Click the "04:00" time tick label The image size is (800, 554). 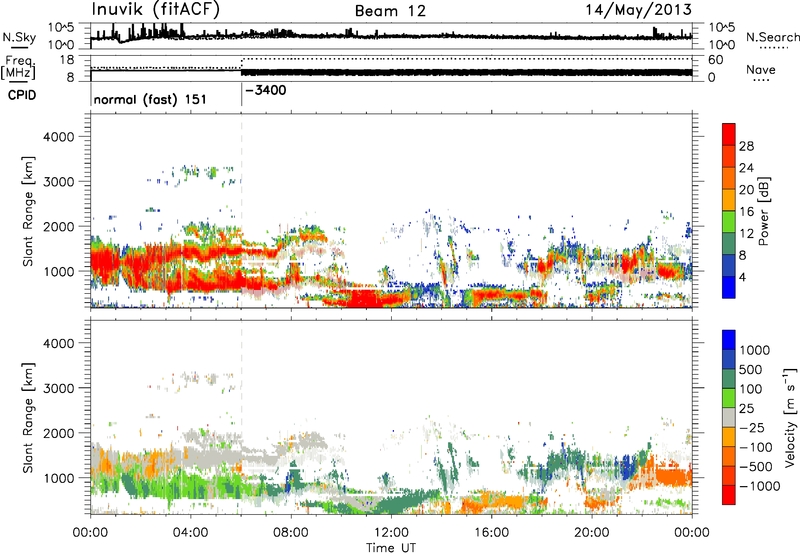(x=191, y=533)
